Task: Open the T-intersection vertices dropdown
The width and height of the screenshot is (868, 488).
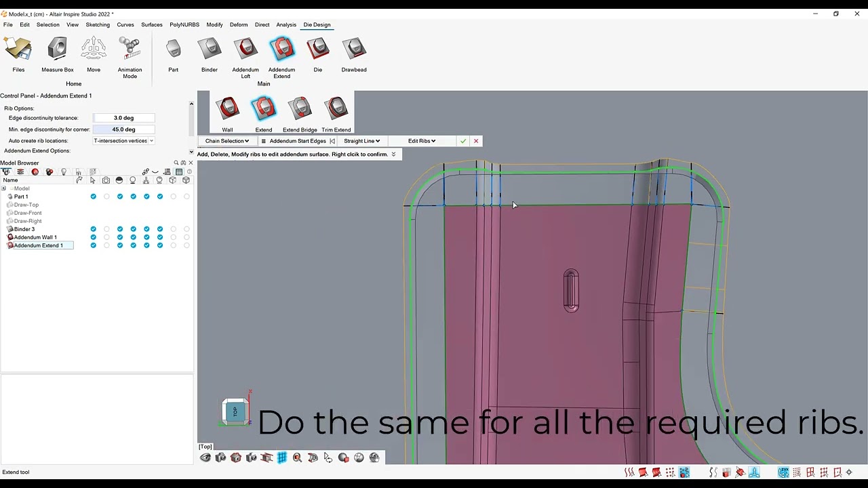Action: pyautogui.click(x=123, y=141)
